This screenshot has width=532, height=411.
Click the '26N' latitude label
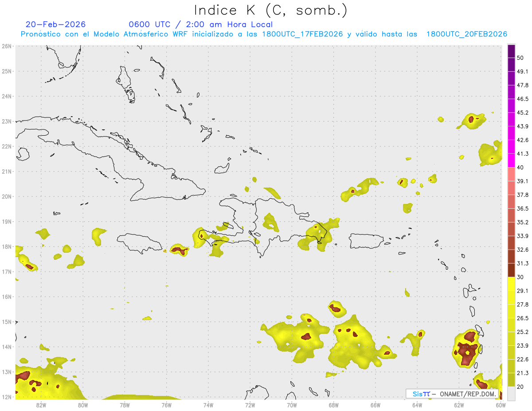6,46
